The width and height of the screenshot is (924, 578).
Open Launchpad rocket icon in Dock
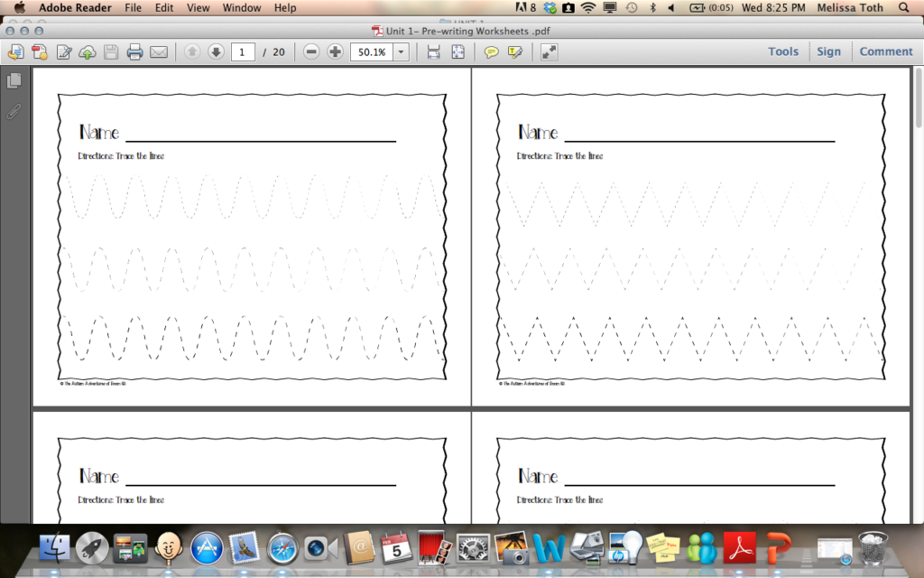tap(92, 548)
